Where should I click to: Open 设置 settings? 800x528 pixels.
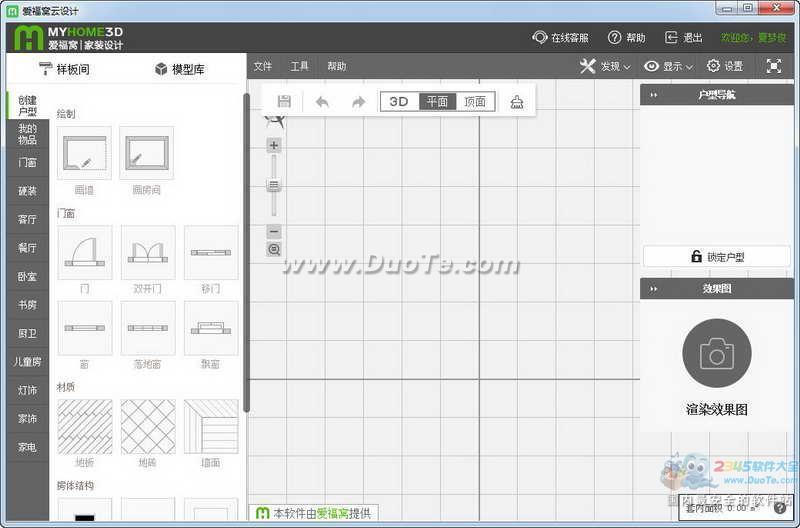pyautogui.click(x=725, y=66)
